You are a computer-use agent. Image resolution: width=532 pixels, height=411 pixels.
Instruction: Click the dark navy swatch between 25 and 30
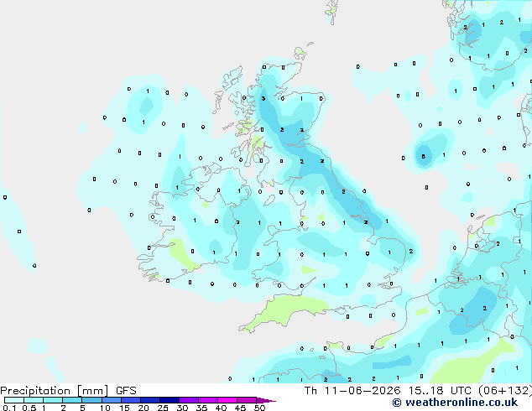170,400
